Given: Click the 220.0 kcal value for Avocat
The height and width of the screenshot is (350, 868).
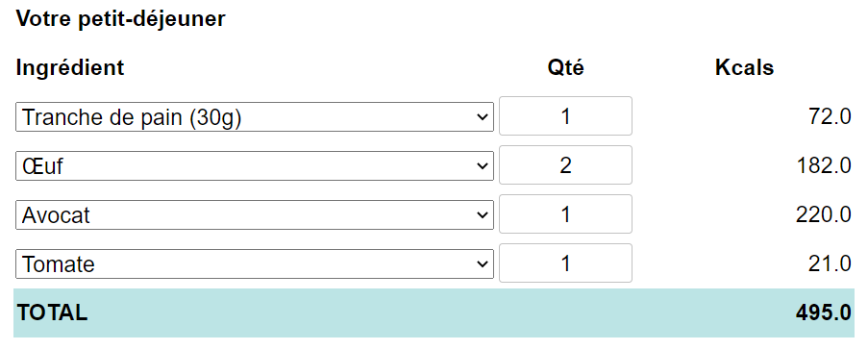Looking at the screenshot, I should point(824,214).
